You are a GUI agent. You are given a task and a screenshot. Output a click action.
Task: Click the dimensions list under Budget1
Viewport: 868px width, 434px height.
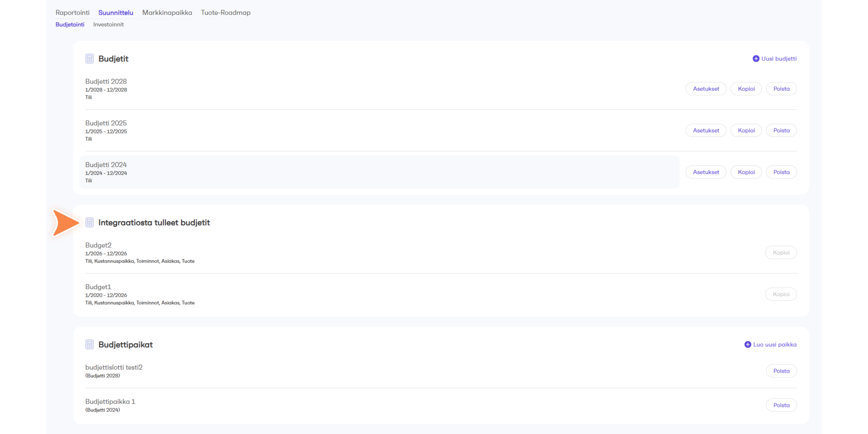click(140, 303)
